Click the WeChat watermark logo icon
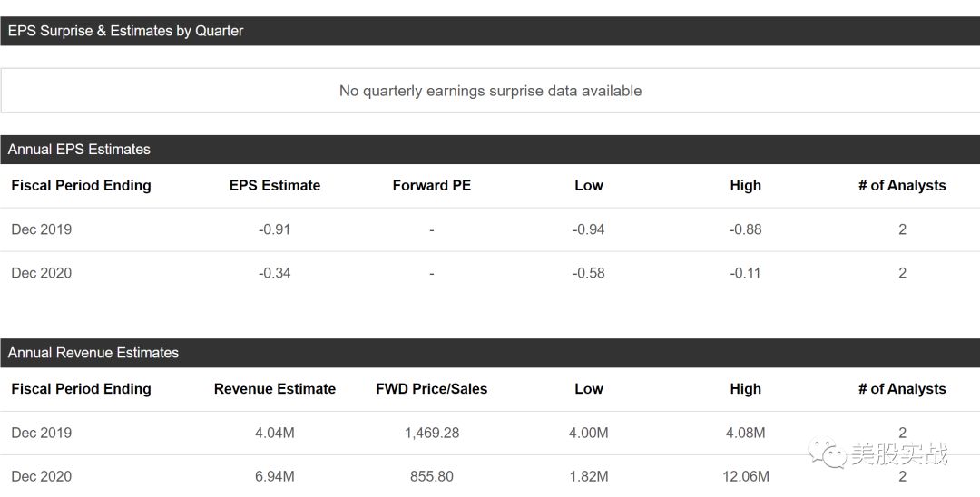Viewport: 980px width, 497px height. [x=827, y=453]
